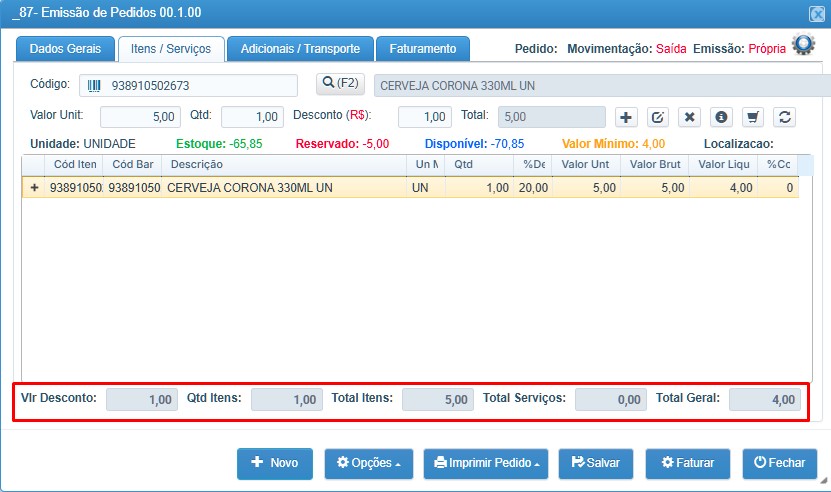The width and height of the screenshot is (831, 492).
Task: Click the Qtd quantity input field
Action: (x=252, y=117)
